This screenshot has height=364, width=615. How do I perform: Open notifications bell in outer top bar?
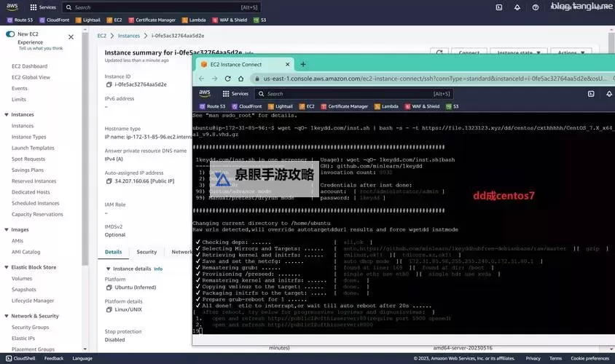pos(517,7)
